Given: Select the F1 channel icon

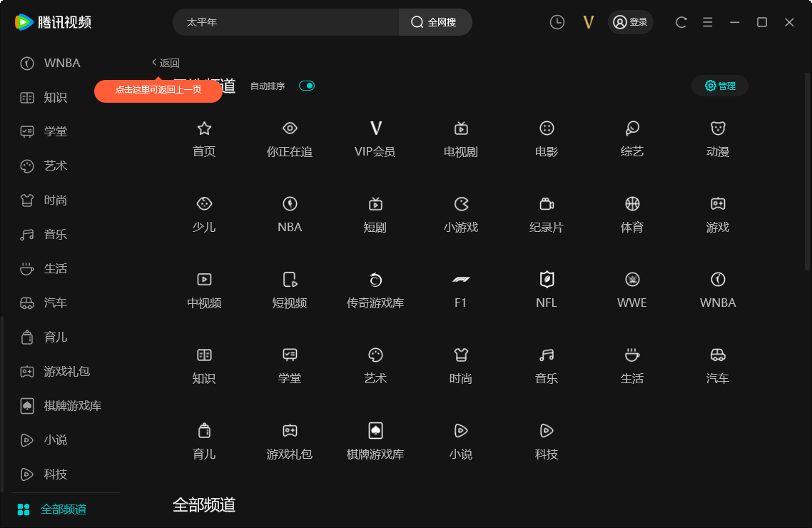Looking at the screenshot, I should pos(460,288).
